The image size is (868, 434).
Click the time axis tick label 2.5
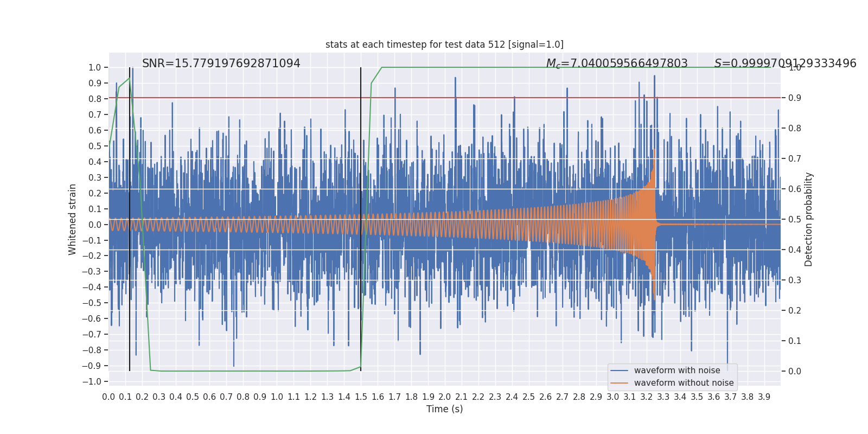pyautogui.click(x=529, y=397)
